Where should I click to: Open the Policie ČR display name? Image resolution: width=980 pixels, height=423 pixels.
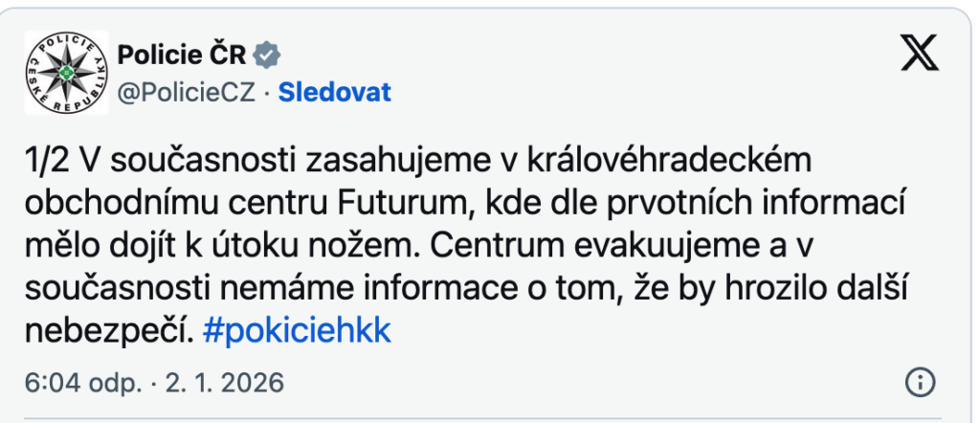181,56
